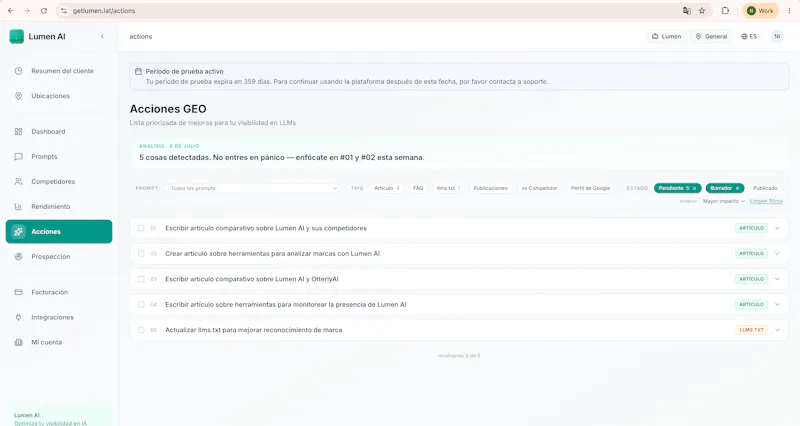The height and width of the screenshot is (426, 800).
Task: Filter by Artículo type
Action: pyautogui.click(x=387, y=188)
